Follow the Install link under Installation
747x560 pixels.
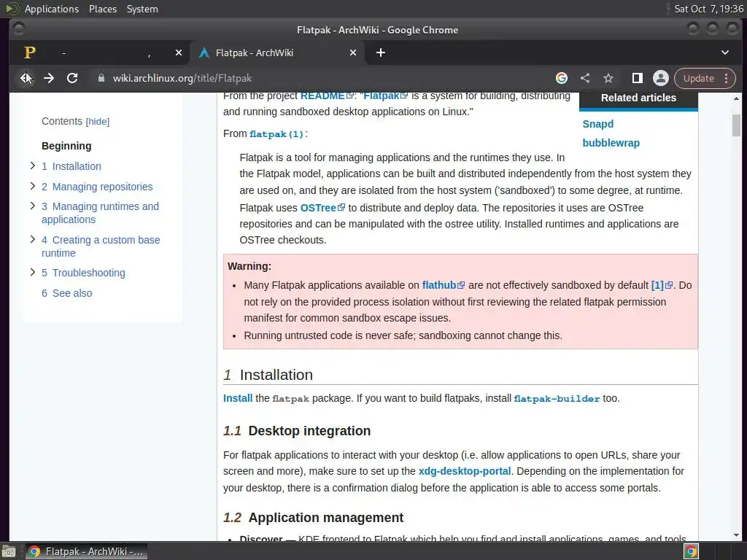tap(238, 399)
